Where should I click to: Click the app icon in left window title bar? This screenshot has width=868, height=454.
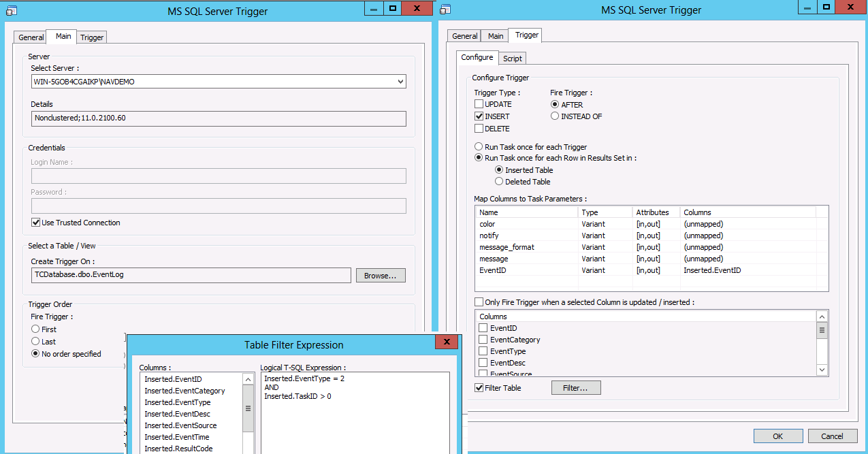[10, 11]
